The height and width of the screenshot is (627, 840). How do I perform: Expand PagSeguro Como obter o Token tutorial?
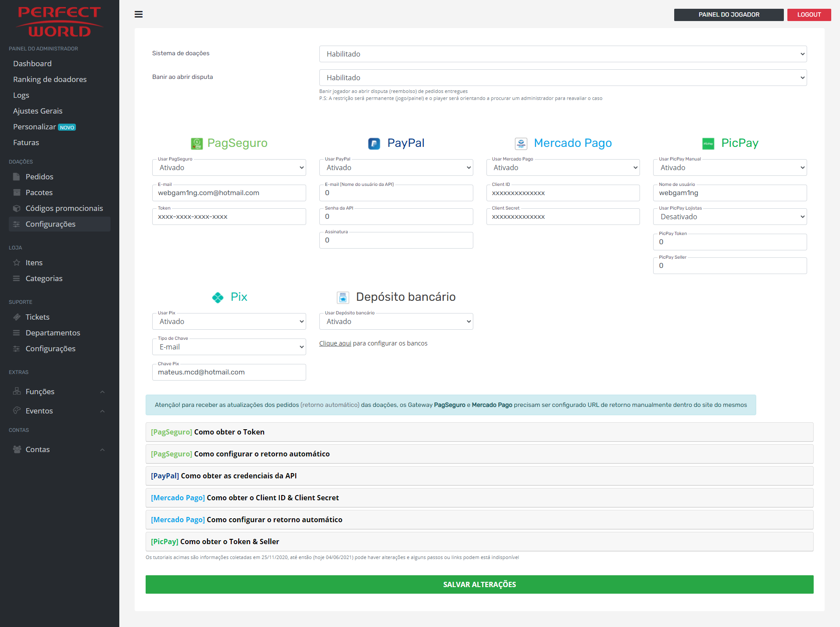click(479, 432)
